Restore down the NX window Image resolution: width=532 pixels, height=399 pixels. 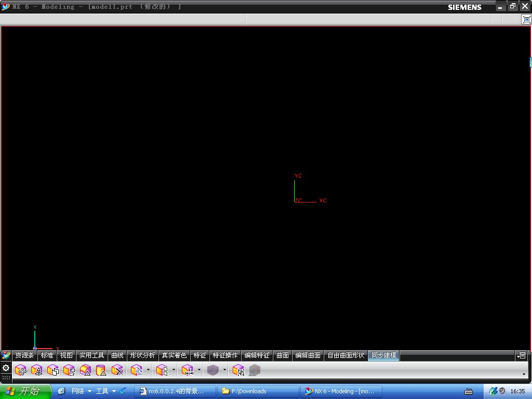pos(513,6)
